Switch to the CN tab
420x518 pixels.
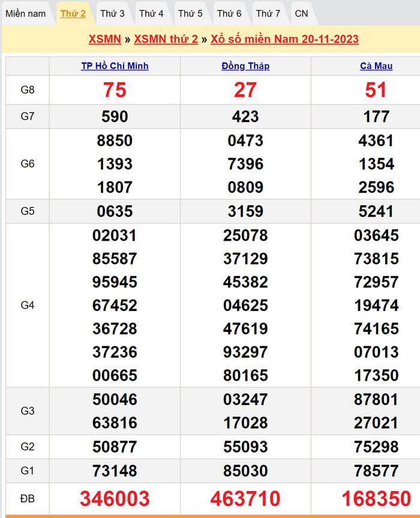(301, 13)
